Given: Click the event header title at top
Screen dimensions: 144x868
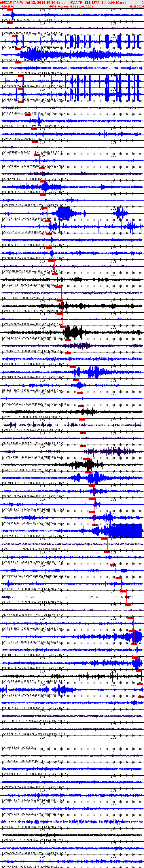Looking at the screenshot, I should tap(72, 2).
